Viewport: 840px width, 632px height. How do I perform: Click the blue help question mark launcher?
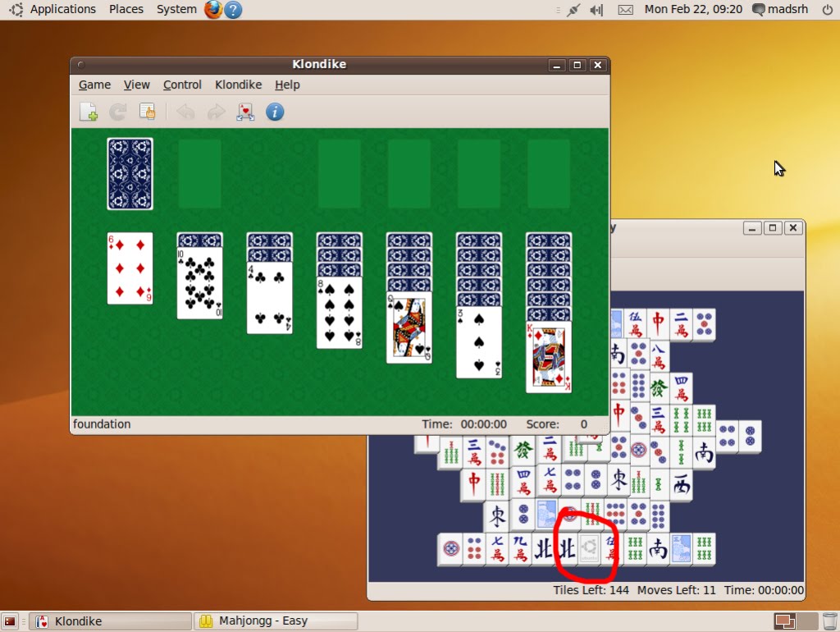[232, 10]
